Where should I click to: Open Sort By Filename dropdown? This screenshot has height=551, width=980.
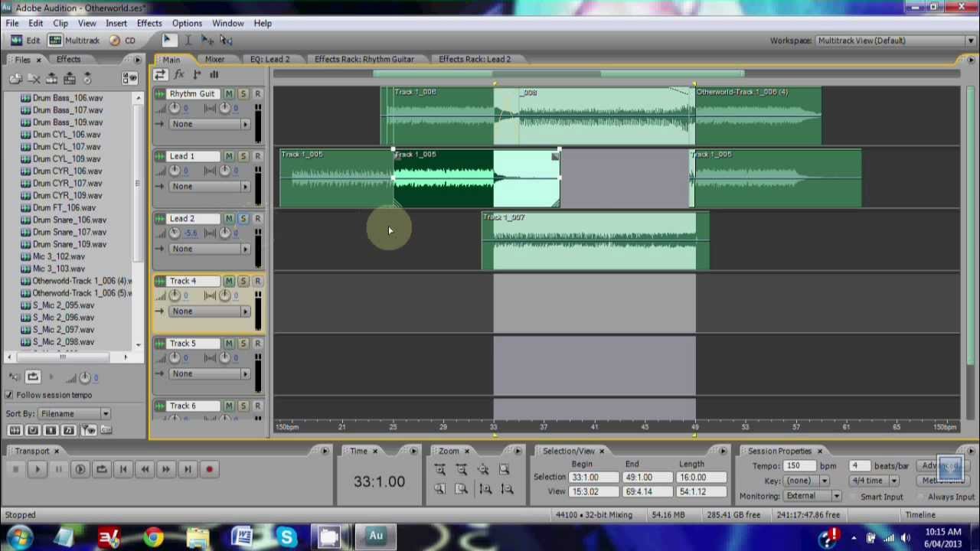coord(74,414)
